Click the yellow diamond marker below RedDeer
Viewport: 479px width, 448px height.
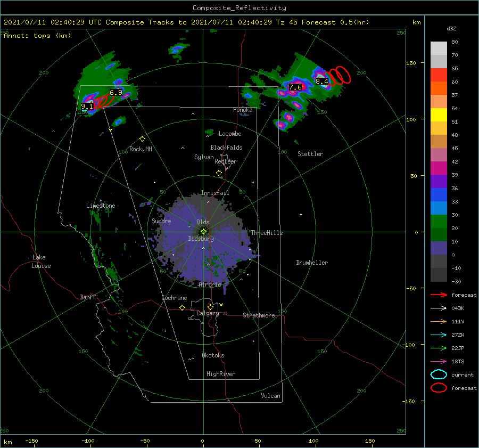219,173
